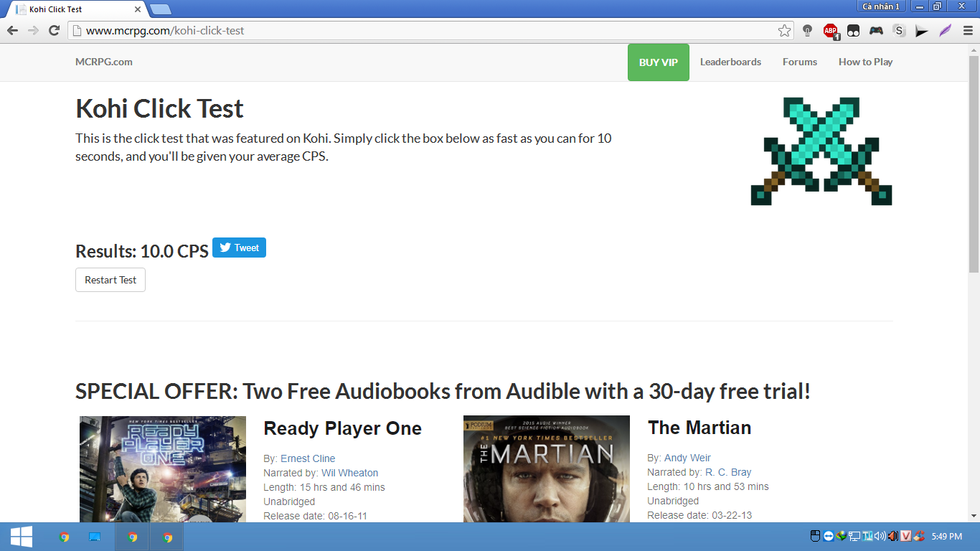
Task: Click the "SPECIAL OFFER" audiobooks heading
Action: (x=443, y=392)
